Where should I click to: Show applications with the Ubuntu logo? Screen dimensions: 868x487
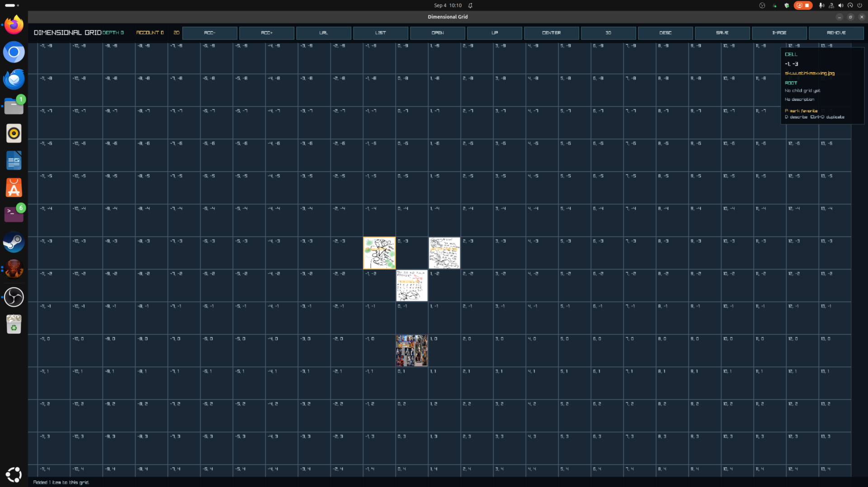14,474
